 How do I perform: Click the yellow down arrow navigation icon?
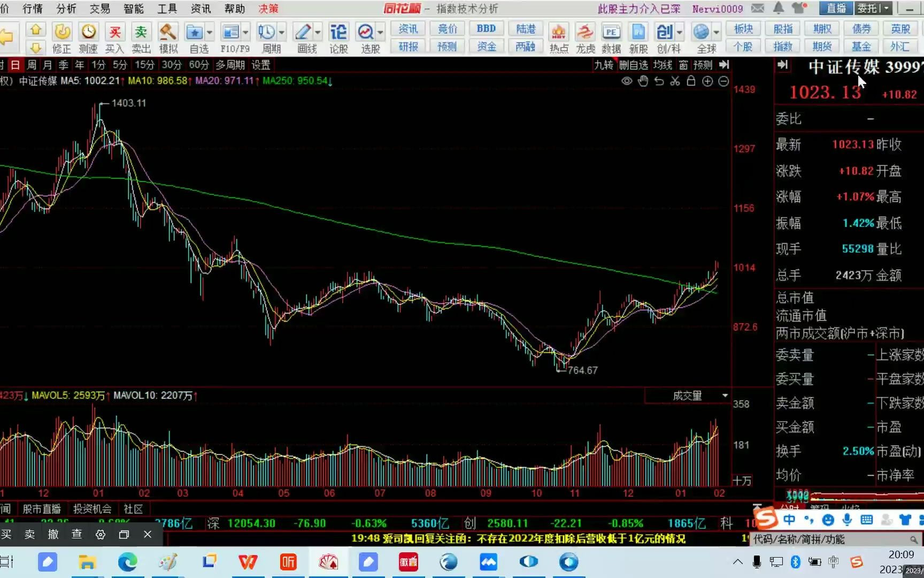coord(36,48)
